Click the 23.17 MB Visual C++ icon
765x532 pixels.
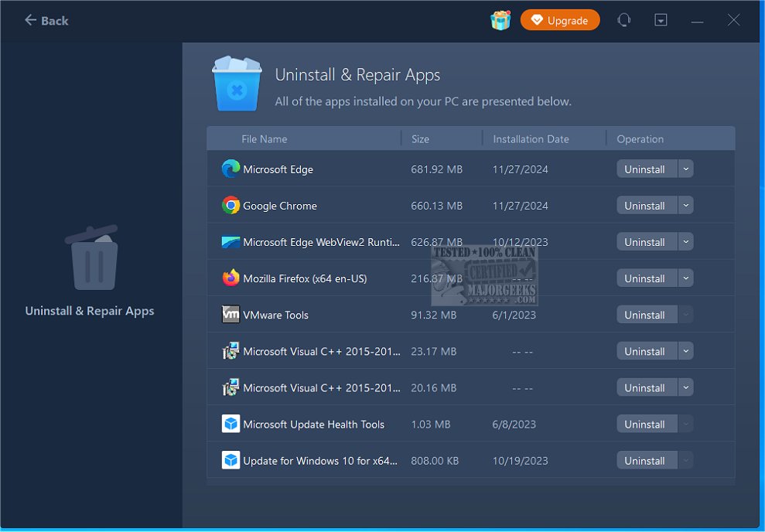pos(231,351)
